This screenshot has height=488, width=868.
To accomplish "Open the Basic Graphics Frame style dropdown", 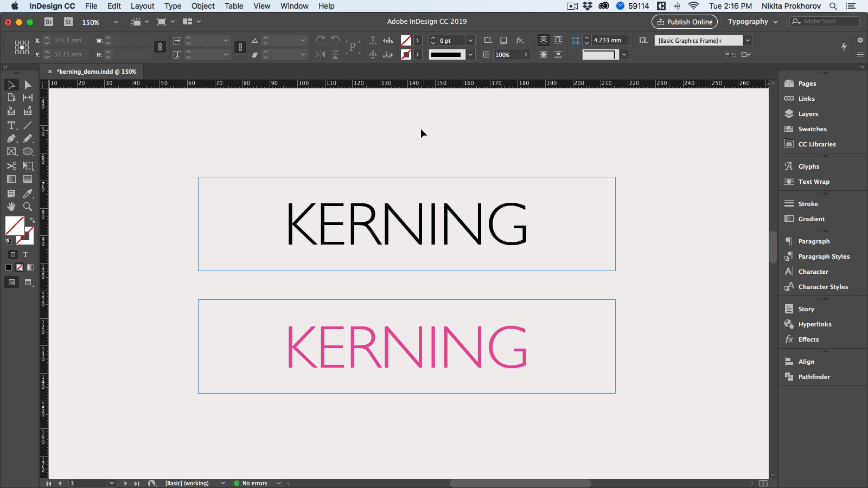I will tap(748, 41).
